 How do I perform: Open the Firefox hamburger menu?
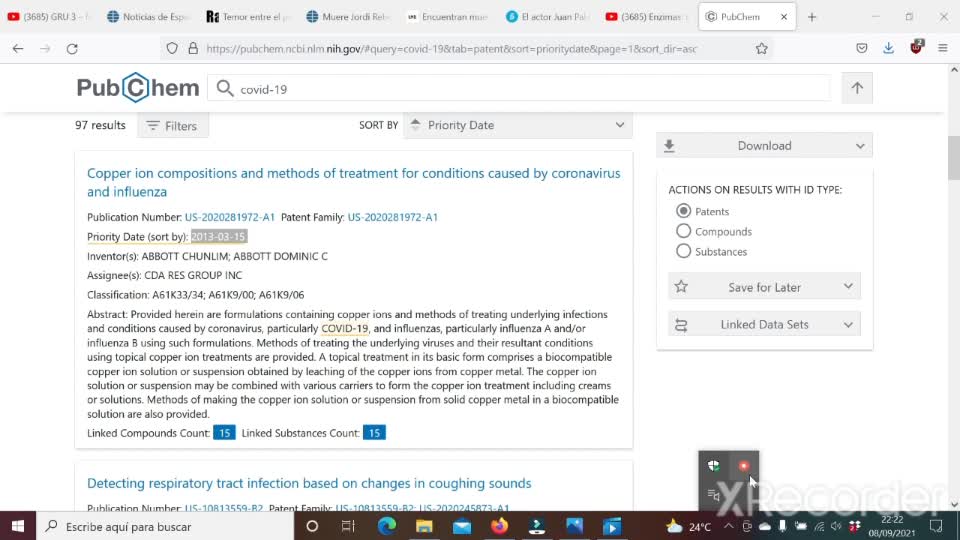tap(942, 48)
